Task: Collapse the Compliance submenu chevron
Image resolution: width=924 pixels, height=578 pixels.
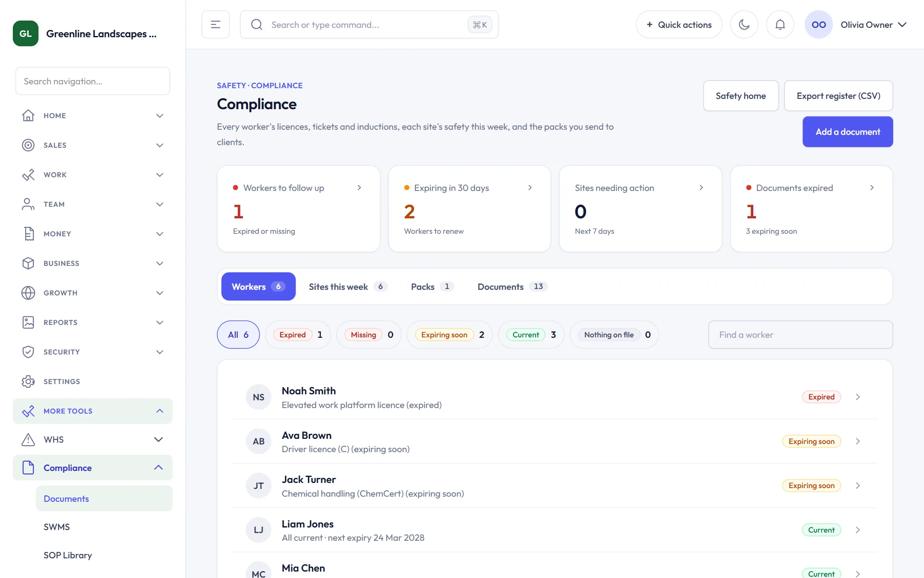Action: click(x=158, y=468)
